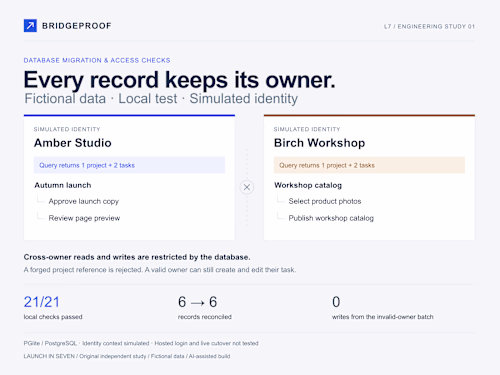Click the 'local checks passed' label

click(x=53, y=317)
